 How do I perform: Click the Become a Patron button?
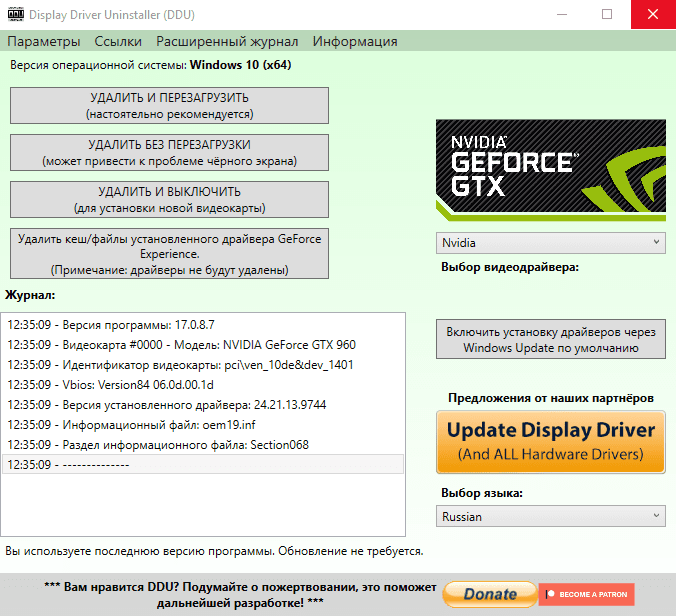586,594
